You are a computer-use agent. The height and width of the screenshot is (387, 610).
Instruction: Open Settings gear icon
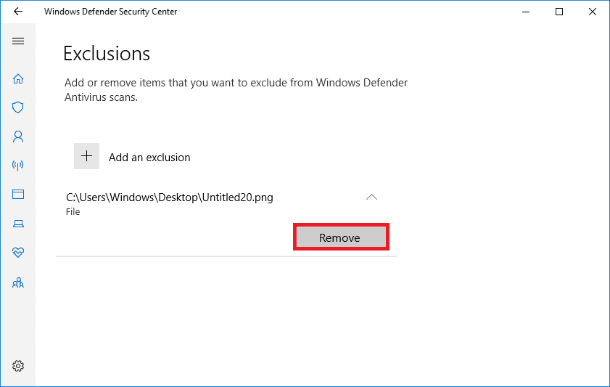[18, 366]
